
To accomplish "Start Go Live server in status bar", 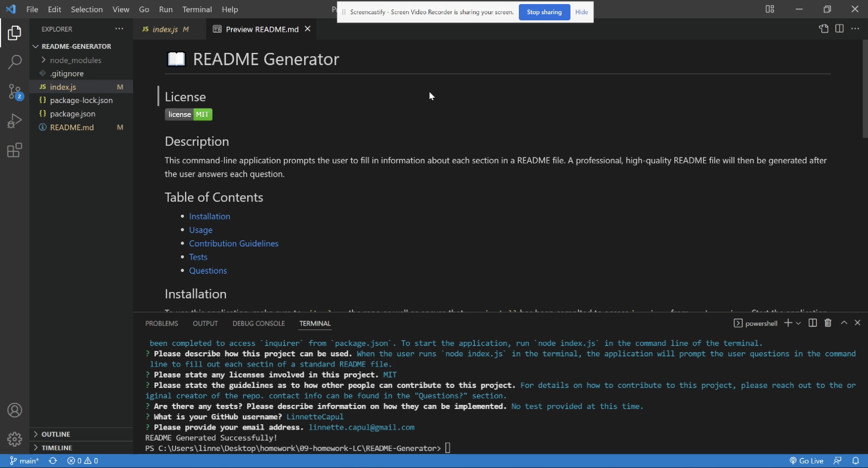I will (806, 461).
